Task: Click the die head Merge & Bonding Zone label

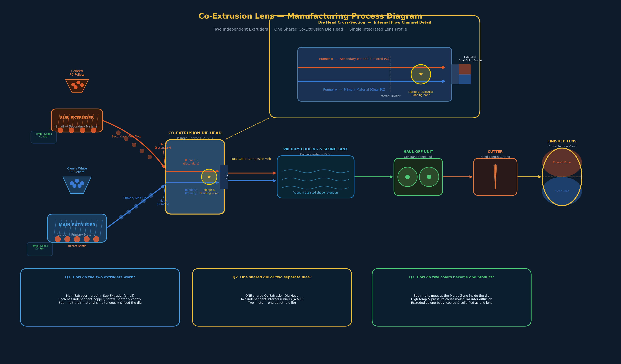Action: pos(209,191)
